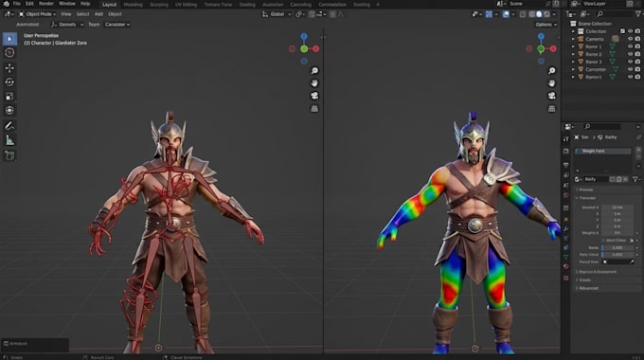This screenshot has width=644, height=360.
Task: Disable render for Camerta camera icon
Action: coord(637,39)
